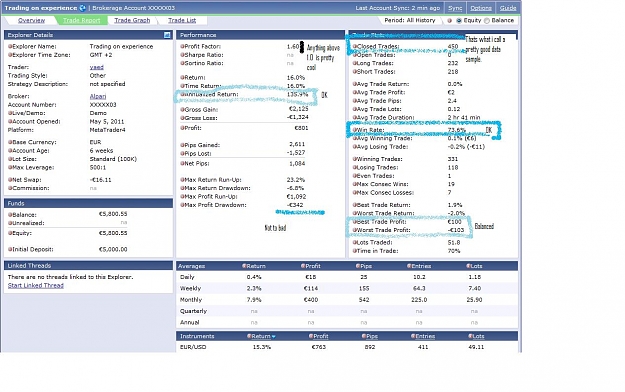
Task: Click info icon beside Net Pips
Action: click(182, 163)
